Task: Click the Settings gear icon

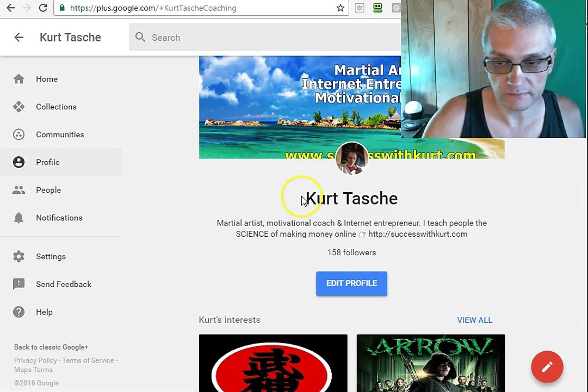Action: click(x=18, y=256)
